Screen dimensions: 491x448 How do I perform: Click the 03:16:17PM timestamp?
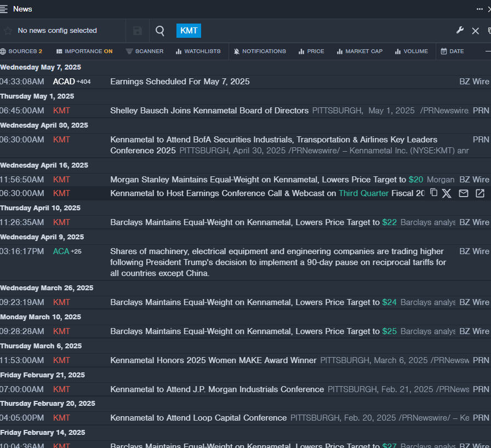point(22,251)
